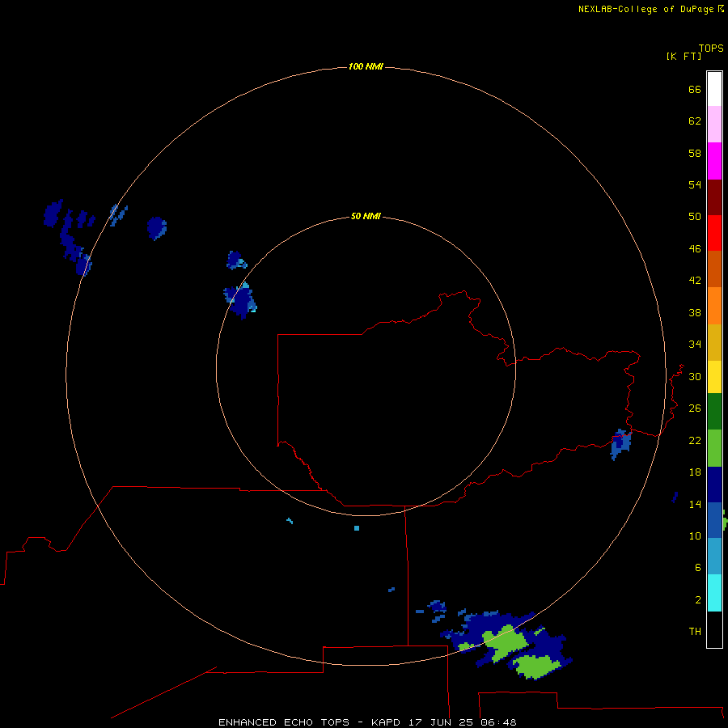Click the cyan swatch between 2 and 6
Image resolution: width=728 pixels, height=728 pixels.
tap(714, 592)
